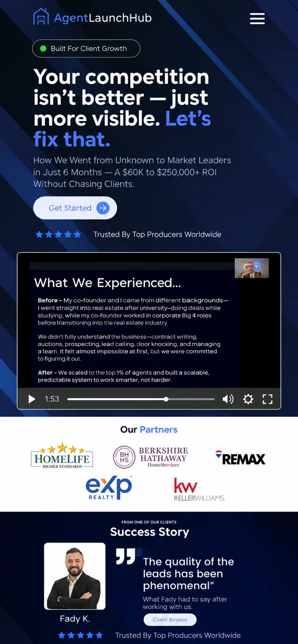Click the AgentLaunchHub brand name text

[x=103, y=18]
